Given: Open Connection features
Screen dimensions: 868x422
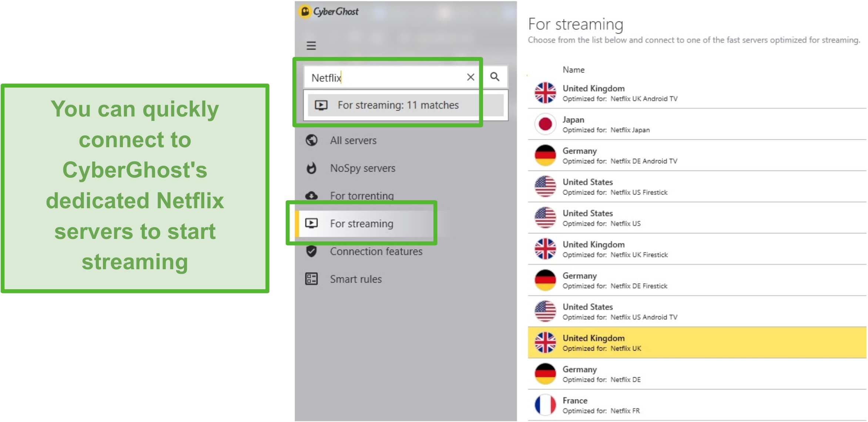Looking at the screenshot, I should pyautogui.click(x=364, y=251).
